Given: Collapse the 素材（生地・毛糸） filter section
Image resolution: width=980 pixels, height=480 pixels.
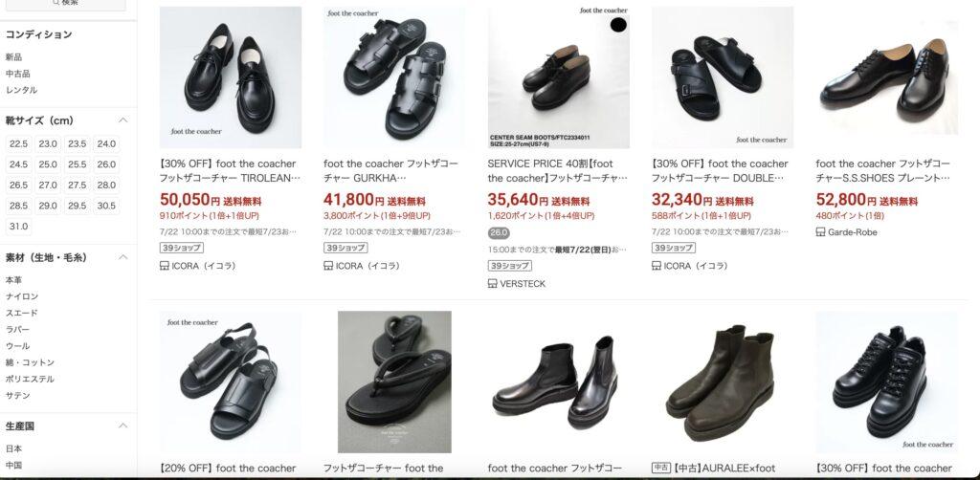Looking at the screenshot, I should tap(123, 257).
